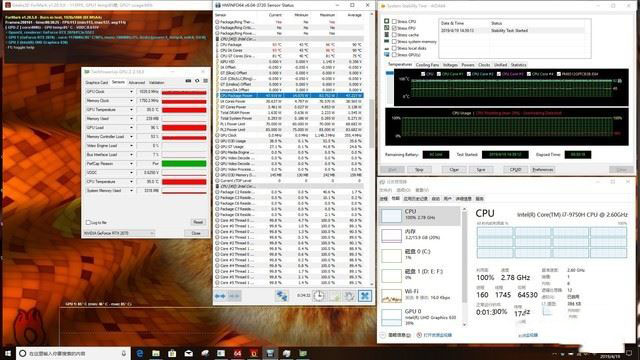This screenshot has width=640, height=360.
Task: Click Clear button in AIDA64
Action: [x=454, y=169]
